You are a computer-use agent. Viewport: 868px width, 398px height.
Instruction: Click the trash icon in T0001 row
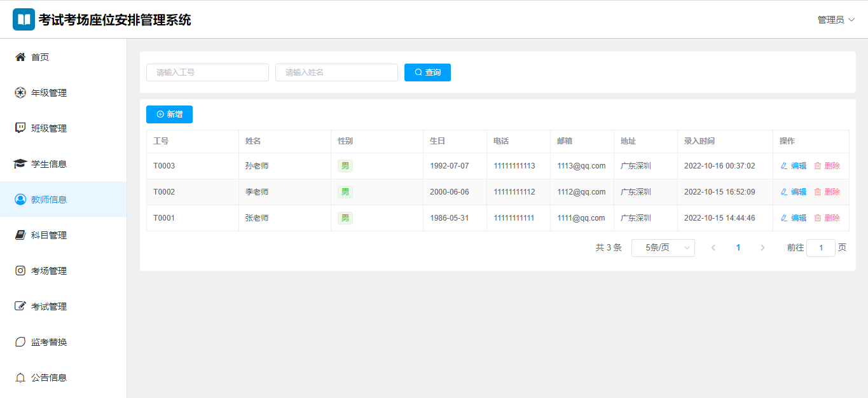[x=818, y=218]
